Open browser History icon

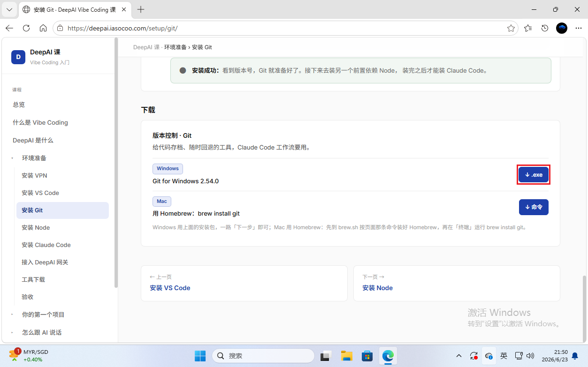pos(545,28)
